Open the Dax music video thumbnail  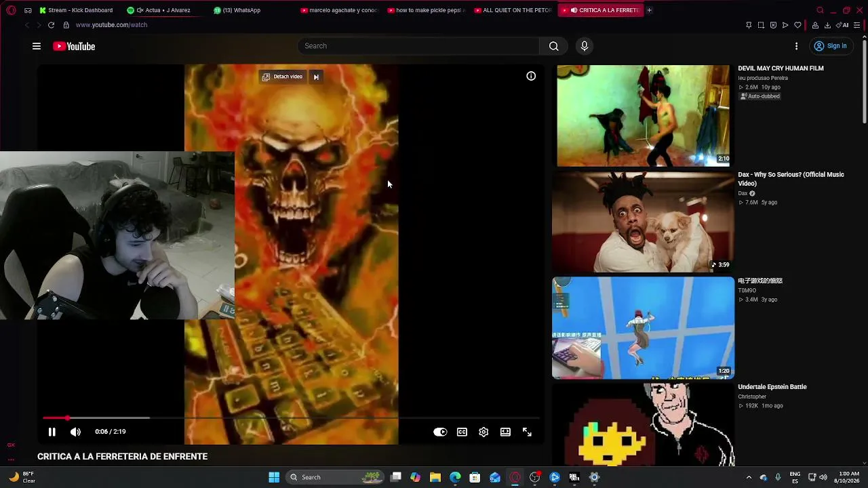643,222
